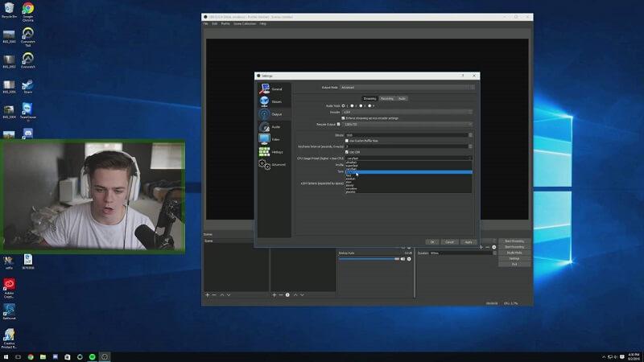Open the Advanced settings section
The image size is (644, 362).
tap(275, 165)
